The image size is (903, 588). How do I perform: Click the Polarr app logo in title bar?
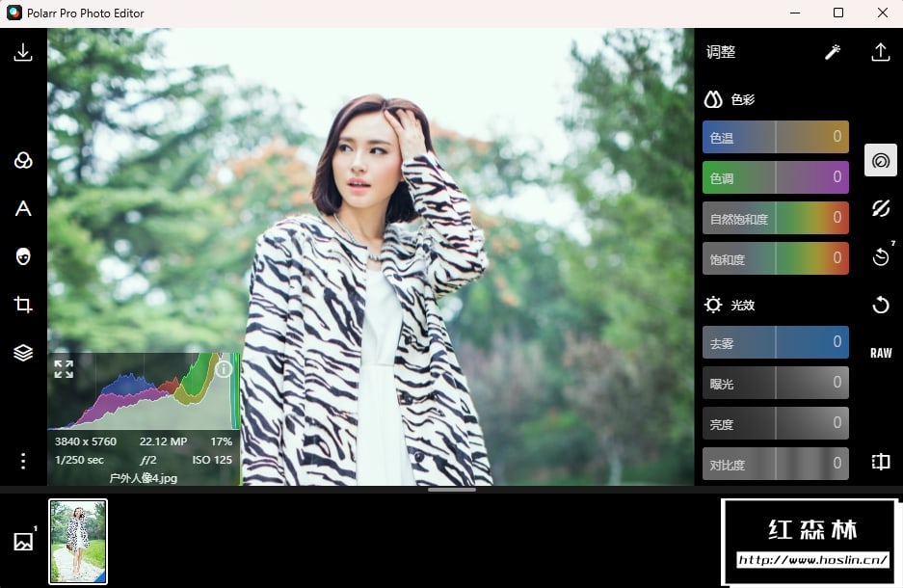point(14,13)
